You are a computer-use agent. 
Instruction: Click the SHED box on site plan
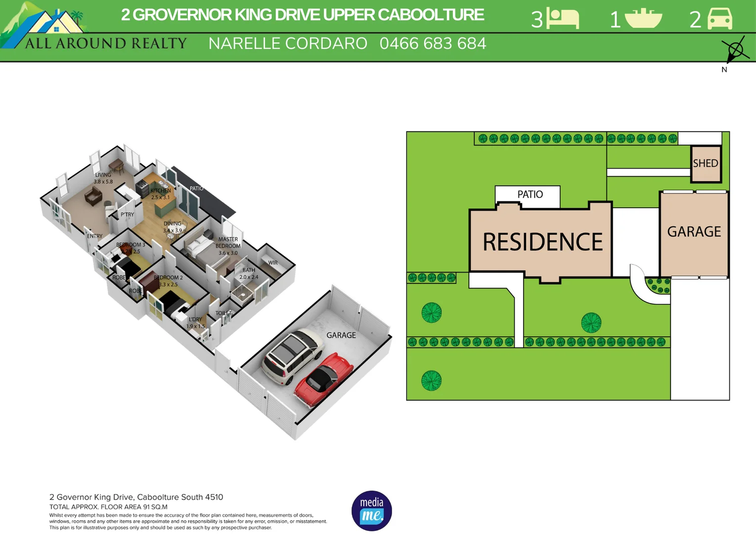706,164
